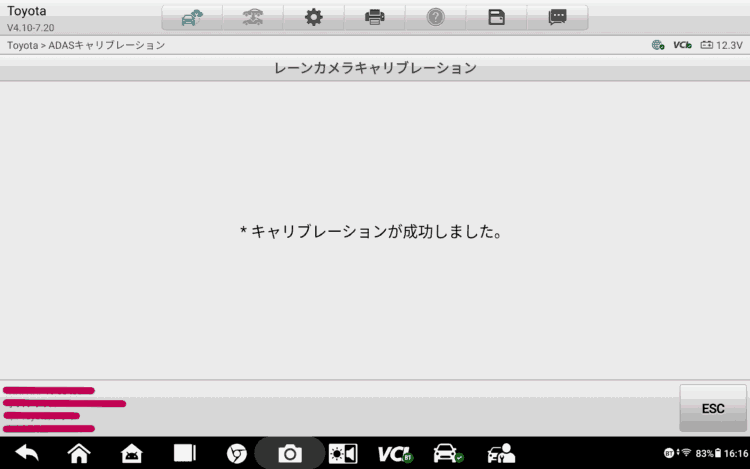Click the vehicle home icon in top toolbar
Screen dimensions: 750x469
click(192, 17)
